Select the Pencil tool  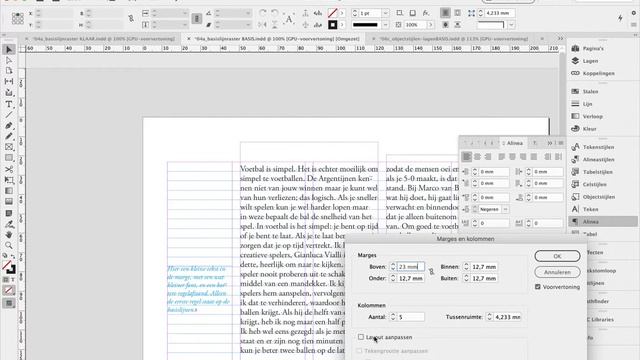pyautogui.click(x=9, y=136)
